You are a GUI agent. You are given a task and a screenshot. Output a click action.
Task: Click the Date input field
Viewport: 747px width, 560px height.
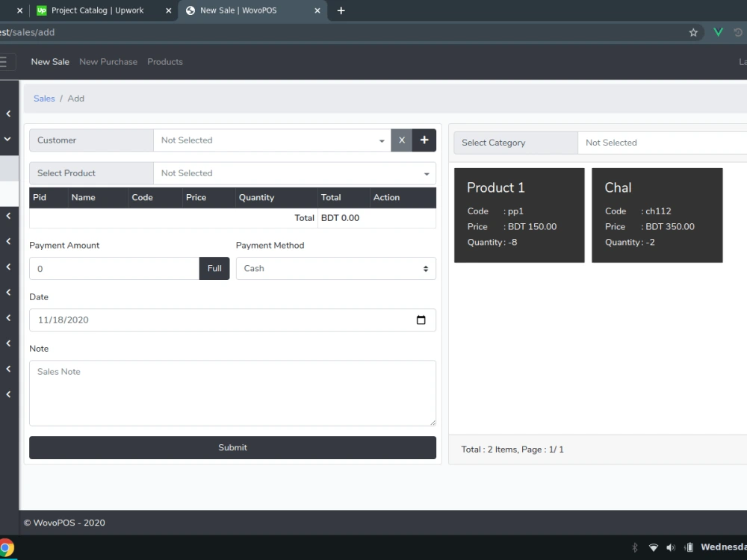point(232,320)
